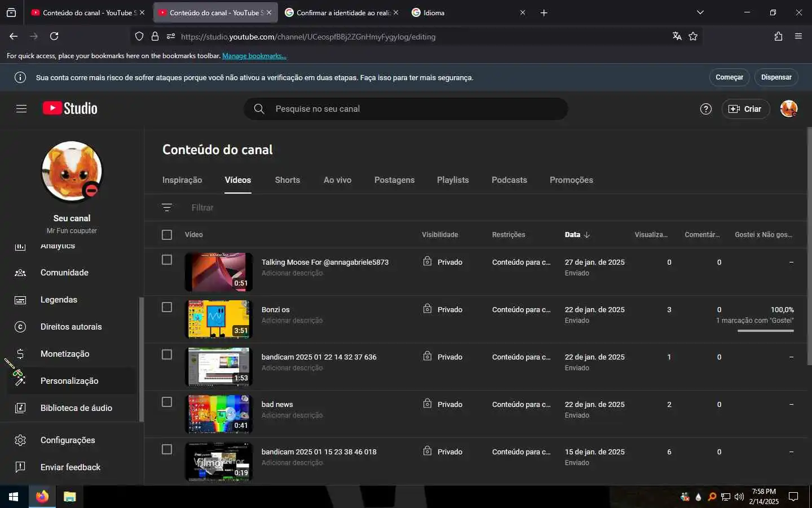Click the Dispensar button

tap(776, 77)
